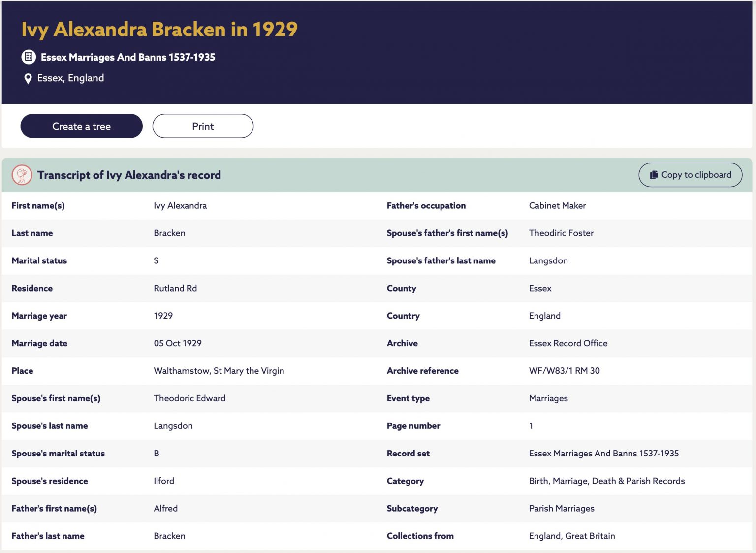This screenshot has width=756, height=553.
Task: Click the Record set value Essex Marriages And Banns
Action: (604, 454)
